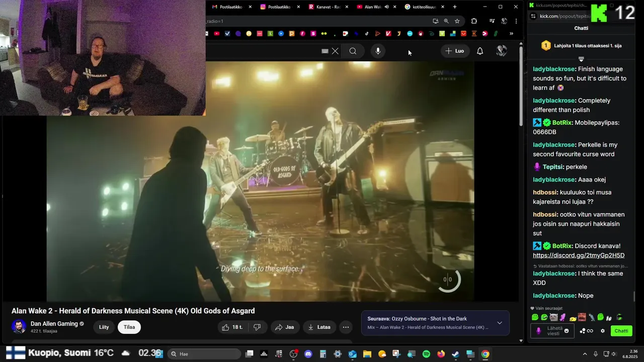Click the Kick channel points icon

coord(587,331)
